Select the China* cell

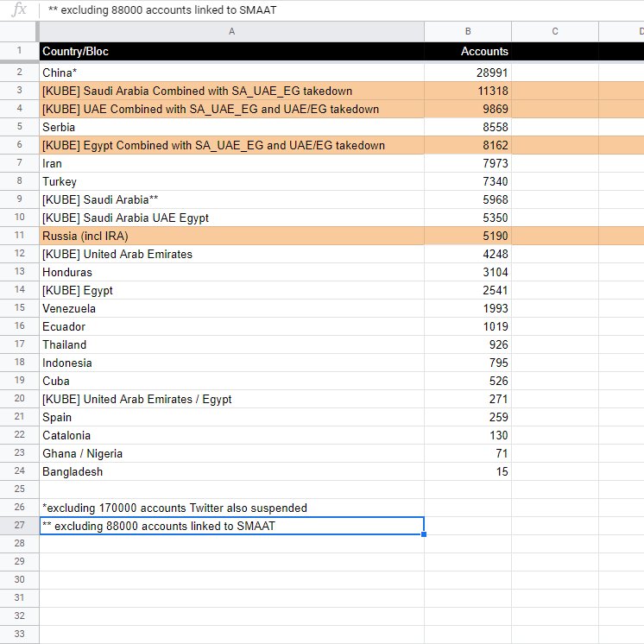(x=231, y=73)
